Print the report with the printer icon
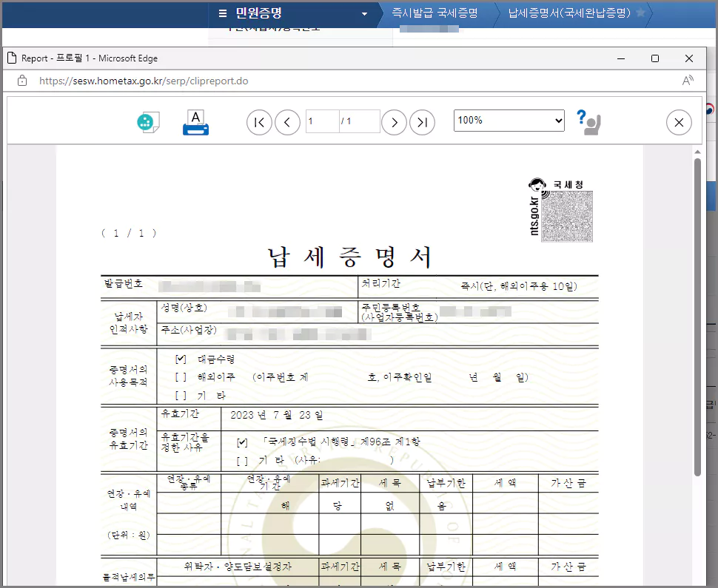 point(195,123)
